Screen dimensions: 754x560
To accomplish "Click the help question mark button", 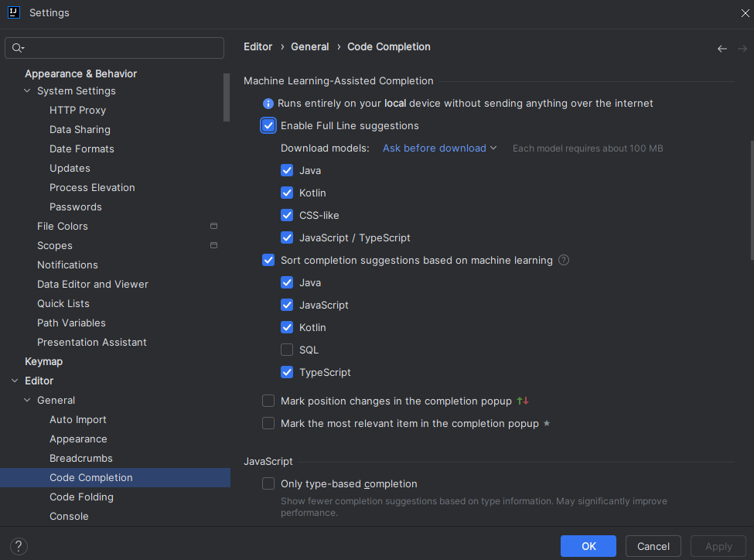I will tap(19, 546).
